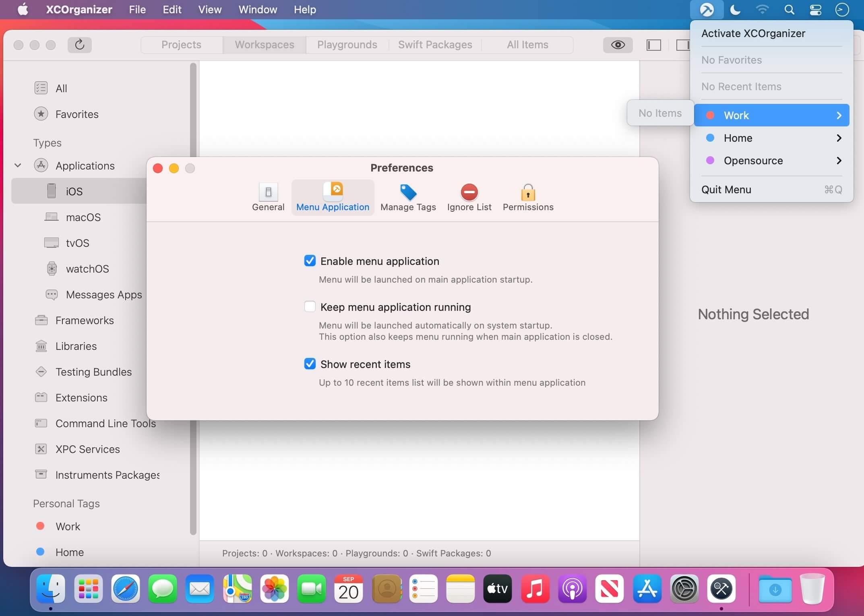
Task: Open the Window menu
Action: [258, 10]
